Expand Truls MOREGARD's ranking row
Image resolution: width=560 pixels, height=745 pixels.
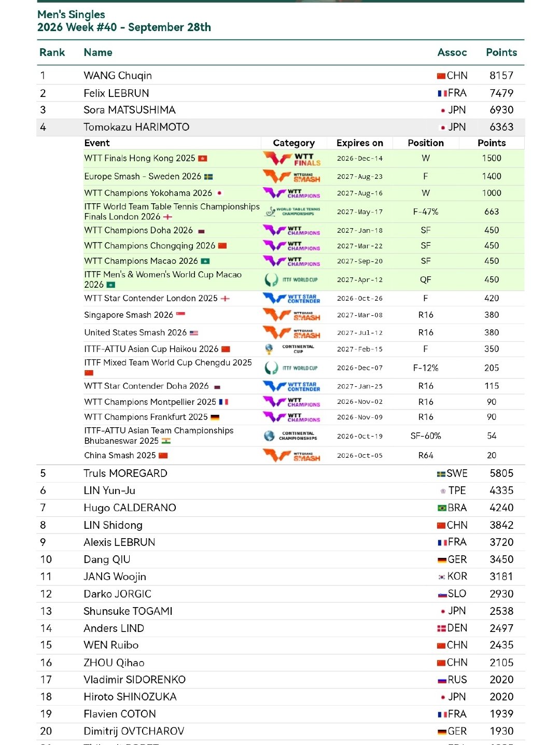[x=281, y=473]
